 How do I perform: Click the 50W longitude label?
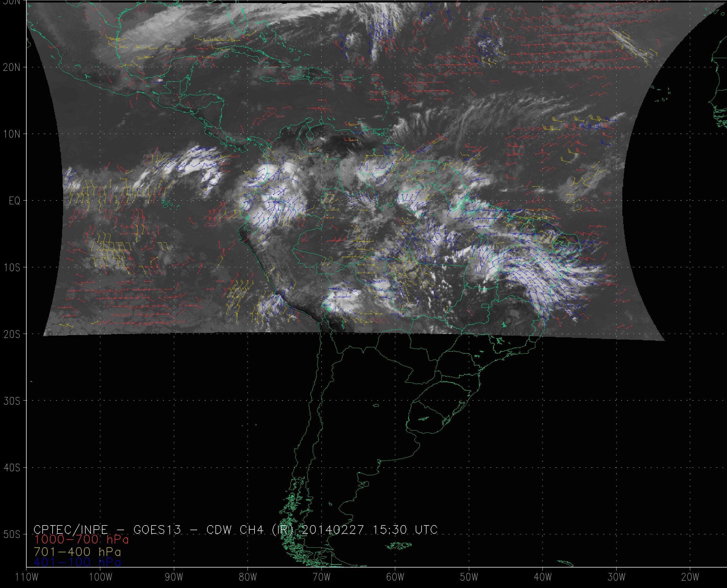pos(469,577)
